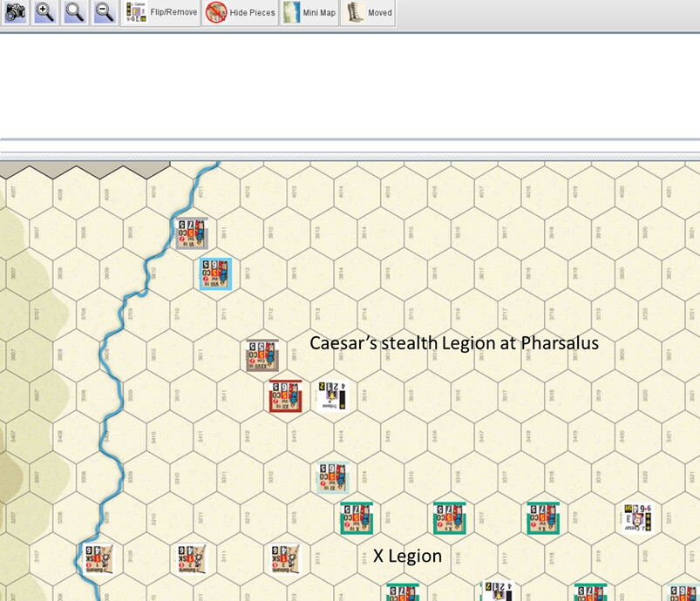
Task: Click the zoom out magnifier
Action: click(105, 12)
